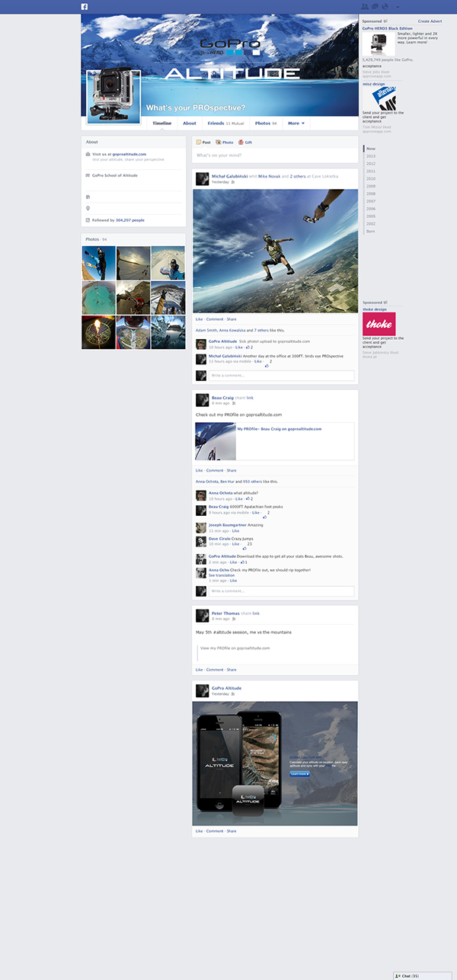This screenshot has height=980, width=457.
Task: Open the Chat (35) bar
Action: 424,975
